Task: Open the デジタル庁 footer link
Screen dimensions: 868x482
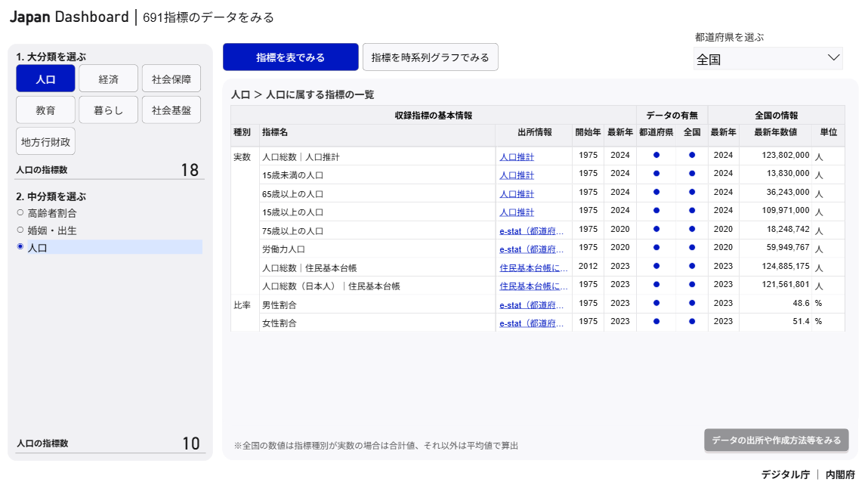Action: point(786,474)
